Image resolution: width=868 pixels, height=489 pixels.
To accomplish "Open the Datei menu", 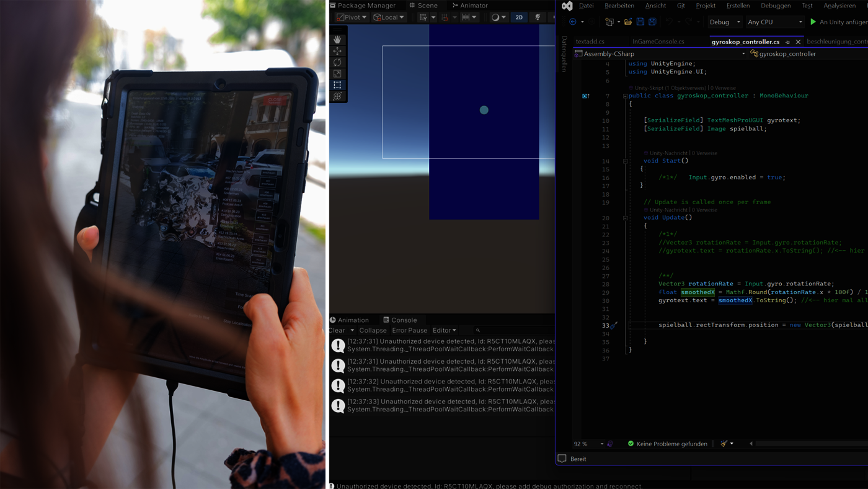I will coord(586,6).
